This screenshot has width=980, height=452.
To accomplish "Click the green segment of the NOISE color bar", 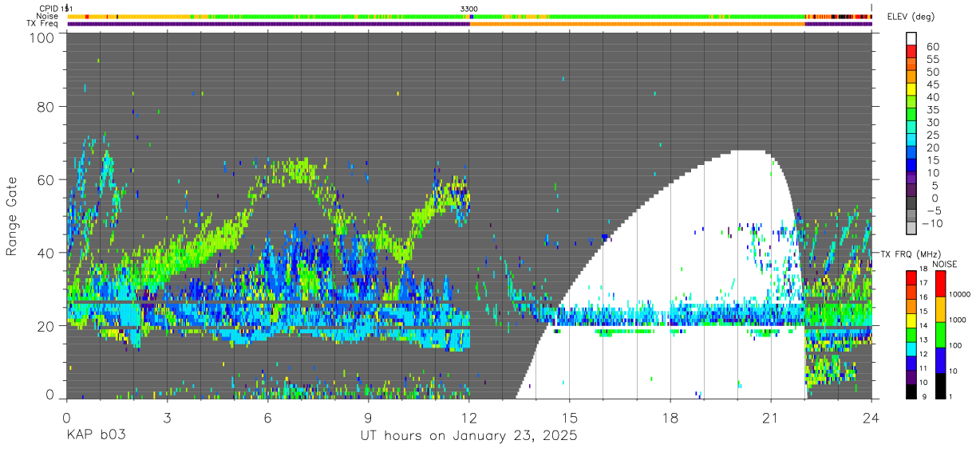I will (940, 334).
